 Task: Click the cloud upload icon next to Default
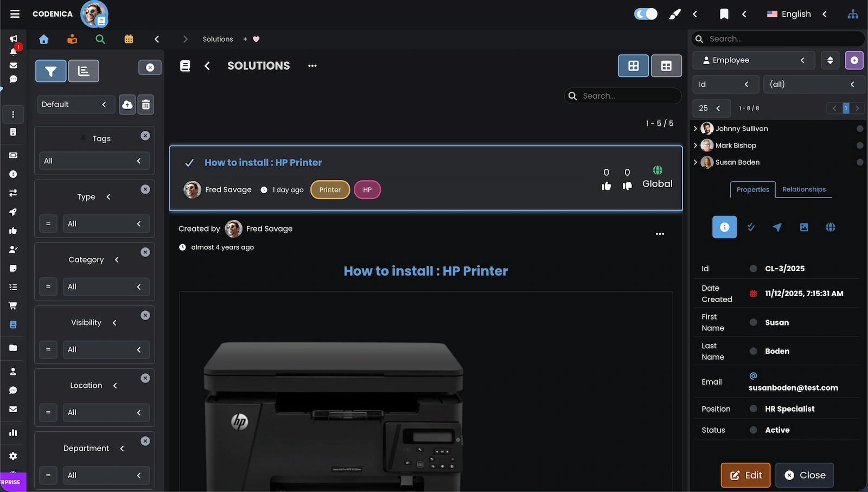click(127, 104)
